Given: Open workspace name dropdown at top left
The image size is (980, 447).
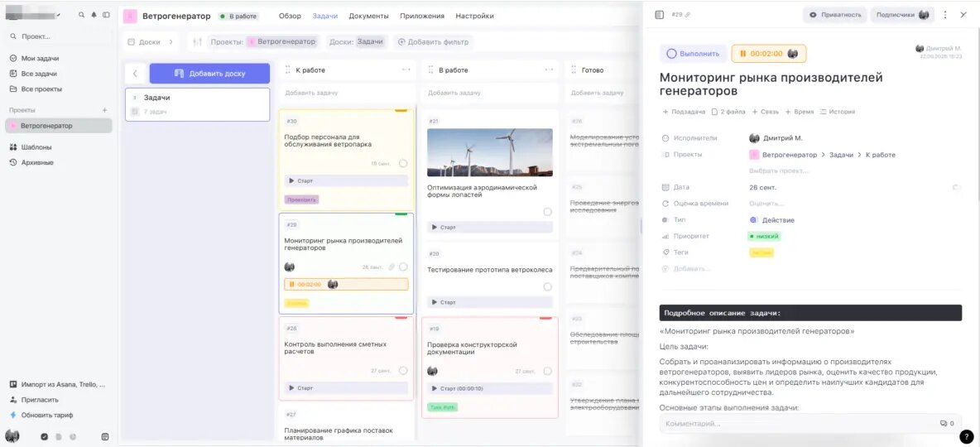Looking at the screenshot, I should point(33,14).
